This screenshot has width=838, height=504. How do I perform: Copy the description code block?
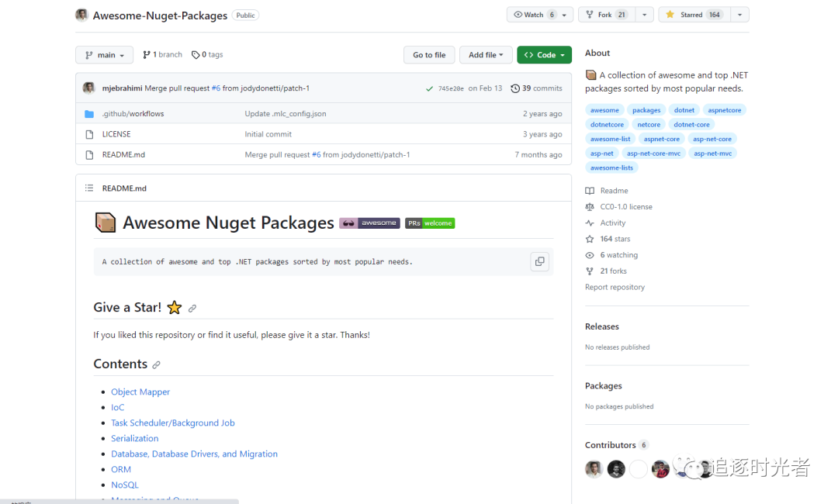coord(540,261)
